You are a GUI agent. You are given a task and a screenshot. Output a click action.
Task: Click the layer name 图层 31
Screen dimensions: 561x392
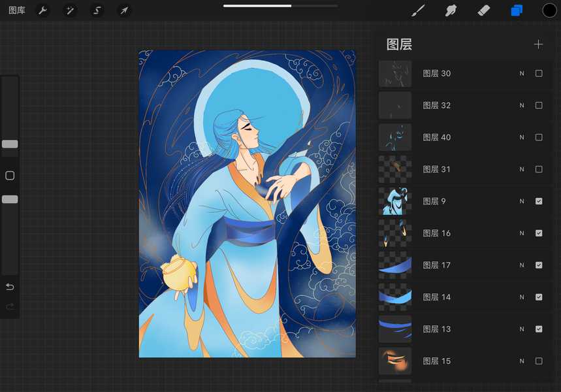[436, 169]
